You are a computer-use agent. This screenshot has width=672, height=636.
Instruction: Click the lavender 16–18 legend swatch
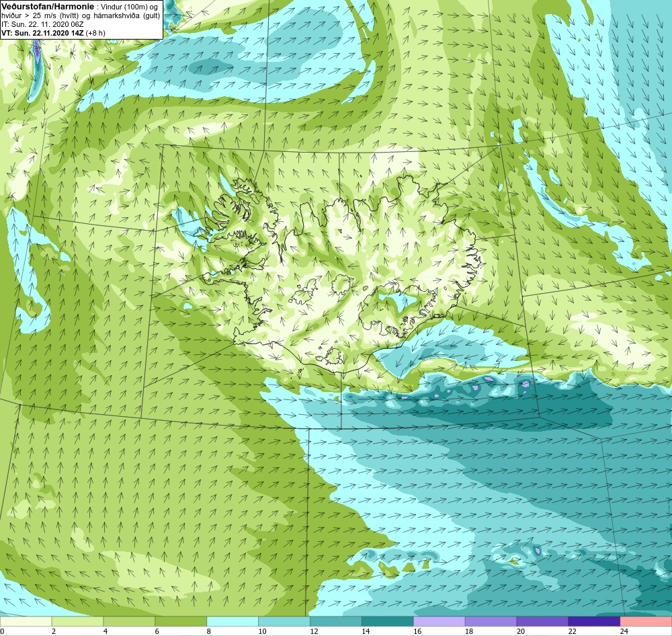tap(439, 621)
